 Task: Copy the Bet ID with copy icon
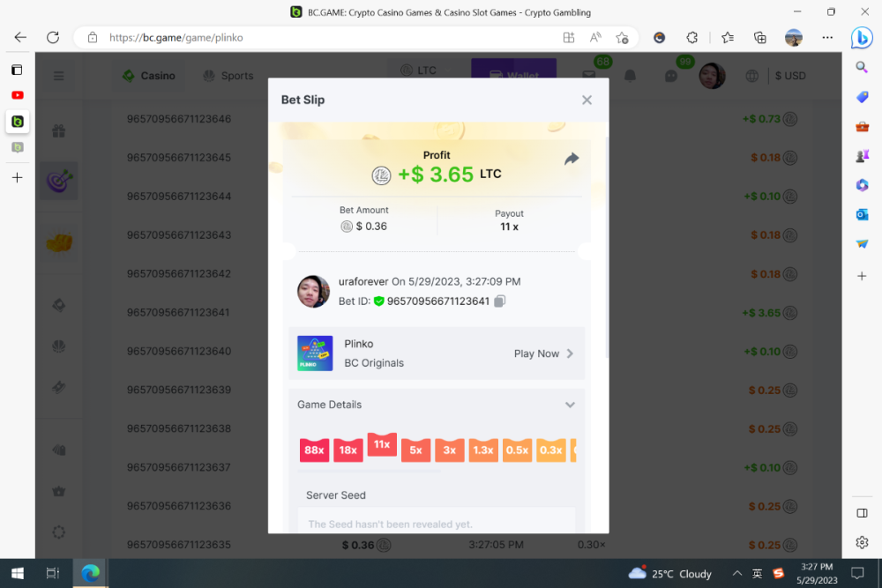(500, 301)
